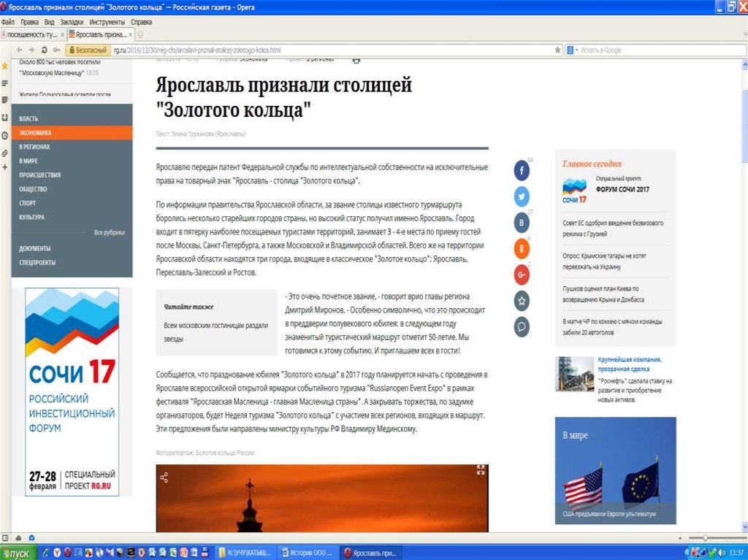Open the Инструменты menu
The image size is (748, 560).
click(107, 22)
